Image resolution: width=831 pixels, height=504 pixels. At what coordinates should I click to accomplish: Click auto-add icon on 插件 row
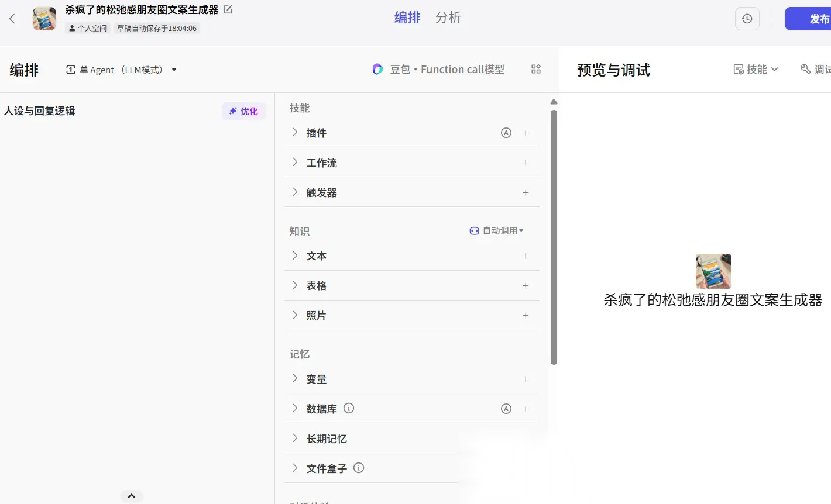coord(506,133)
